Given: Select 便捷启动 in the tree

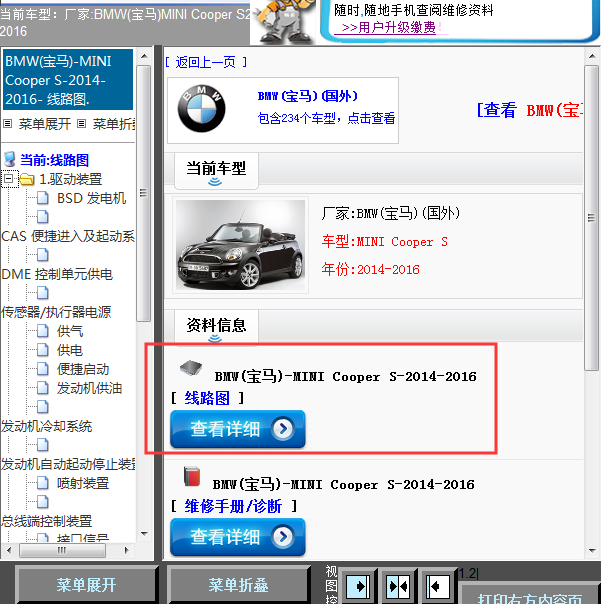Looking at the screenshot, I should tap(83, 369).
